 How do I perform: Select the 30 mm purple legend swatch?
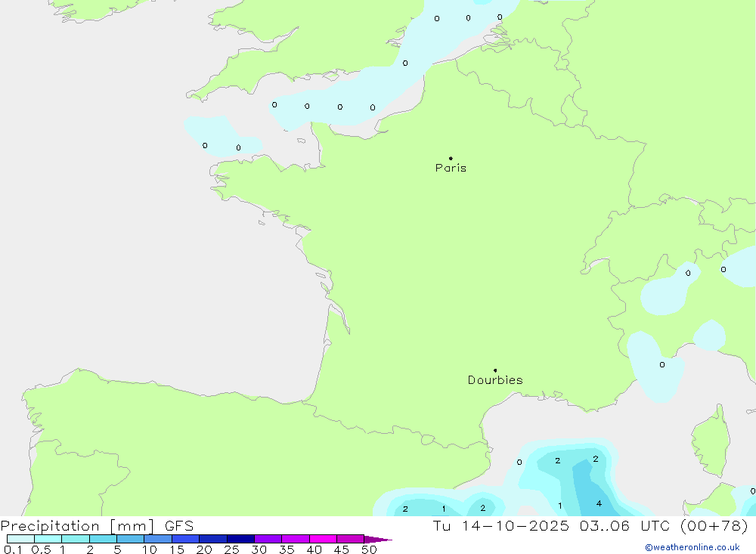(268, 539)
